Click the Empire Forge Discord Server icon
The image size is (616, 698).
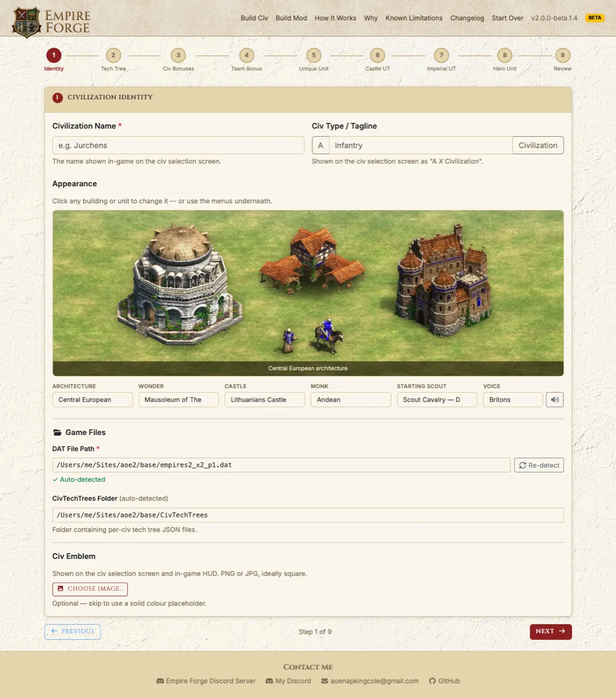click(x=160, y=681)
